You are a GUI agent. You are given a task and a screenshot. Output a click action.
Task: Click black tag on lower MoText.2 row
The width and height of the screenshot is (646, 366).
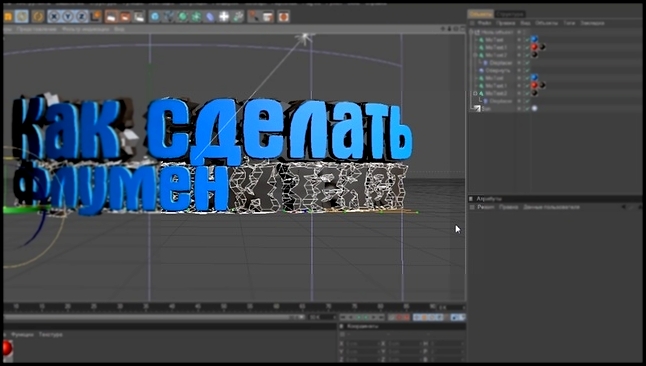tap(534, 93)
